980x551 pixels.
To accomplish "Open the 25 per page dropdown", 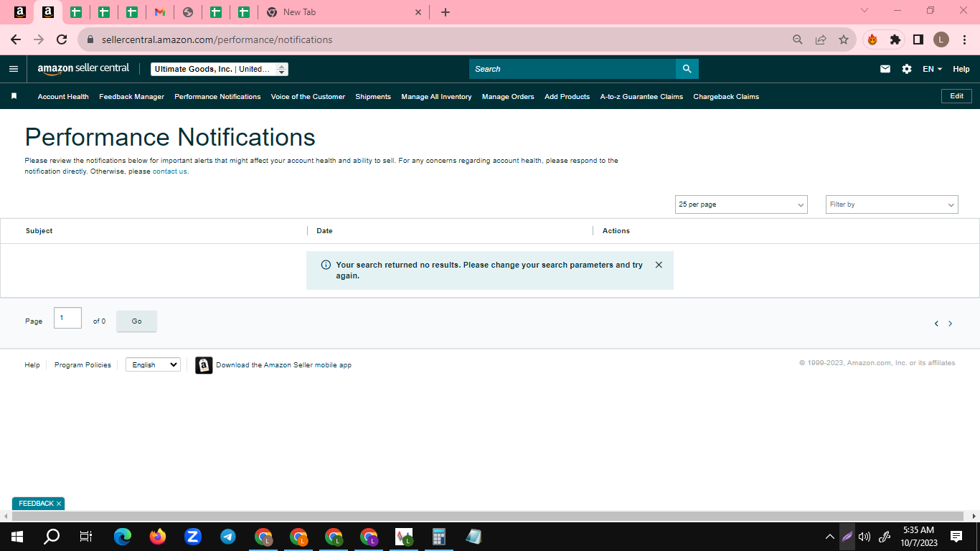I will [x=741, y=204].
